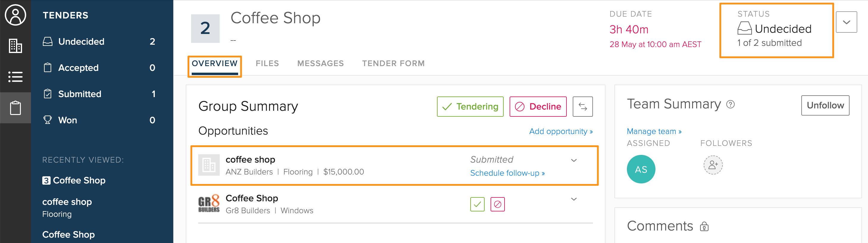The height and width of the screenshot is (243, 868).
Task: Click the swap arrows button in Group Summary
Action: pos(583,107)
